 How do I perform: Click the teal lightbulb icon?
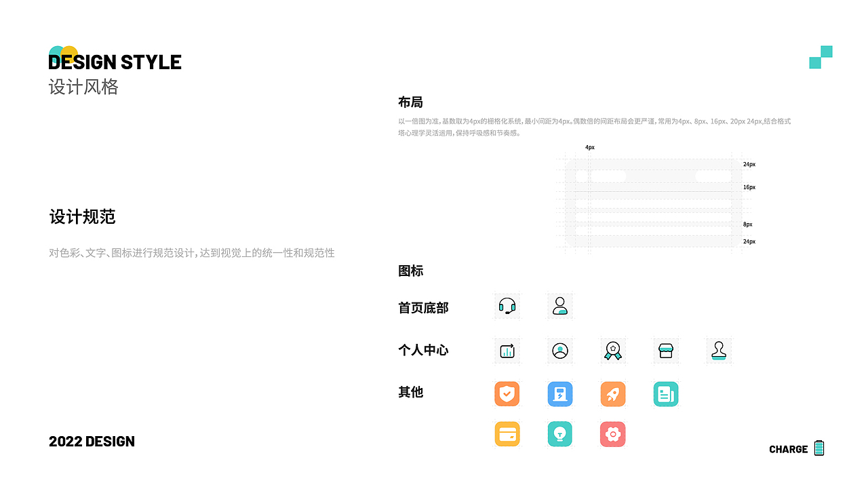pyautogui.click(x=560, y=434)
